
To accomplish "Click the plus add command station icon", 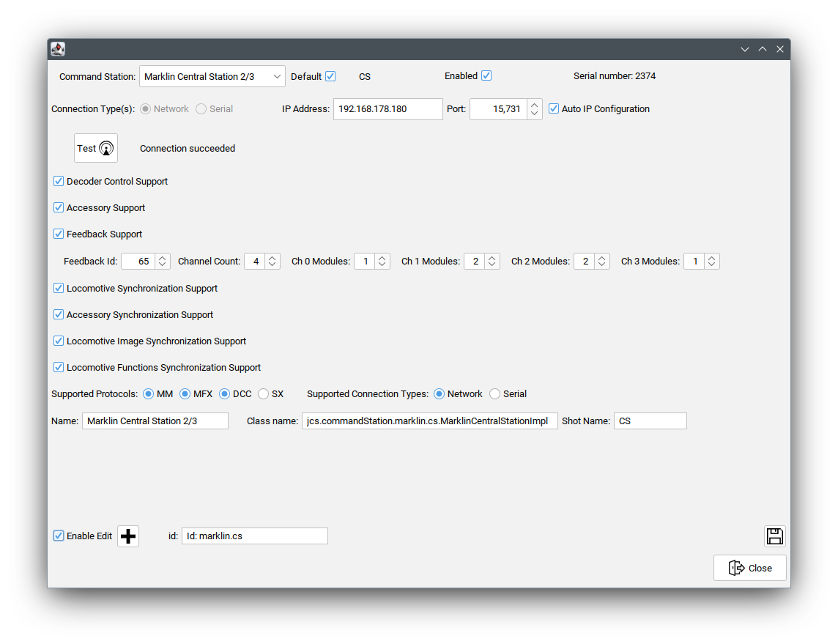I will tap(128, 536).
